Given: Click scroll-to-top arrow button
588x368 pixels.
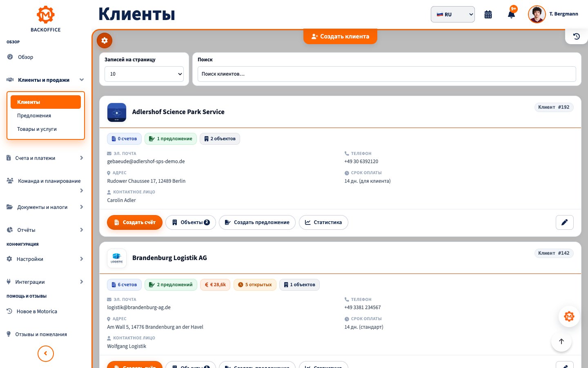Looking at the screenshot, I should [561, 341].
